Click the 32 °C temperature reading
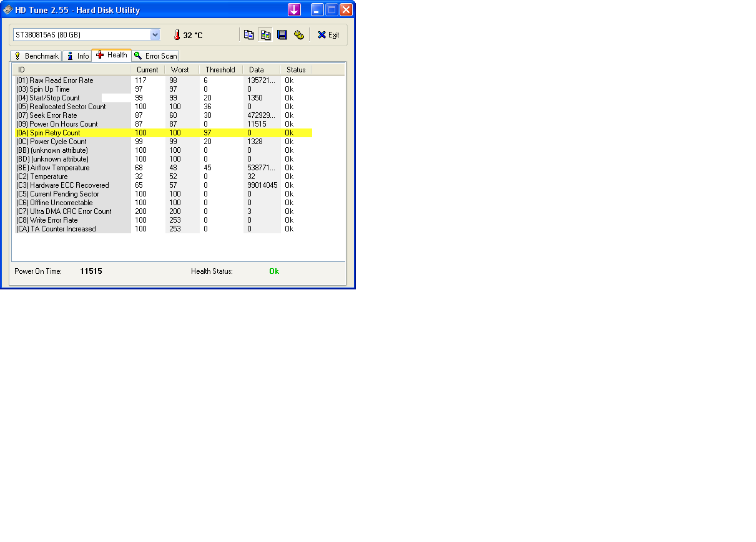 [193, 36]
